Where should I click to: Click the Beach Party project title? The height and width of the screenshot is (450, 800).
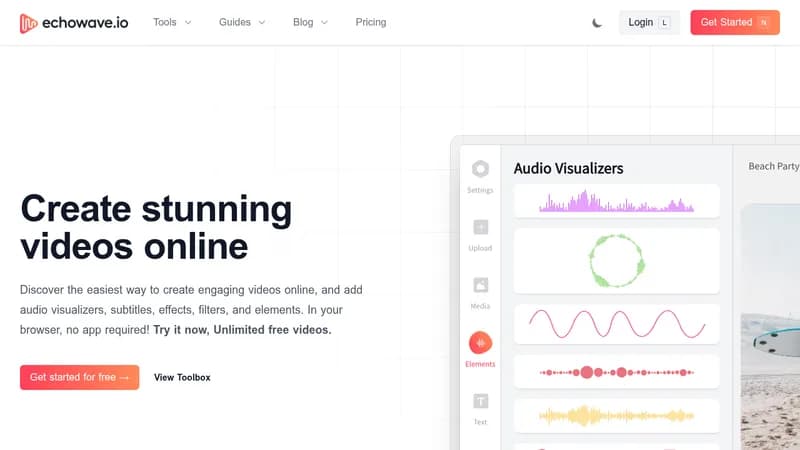[773, 166]
